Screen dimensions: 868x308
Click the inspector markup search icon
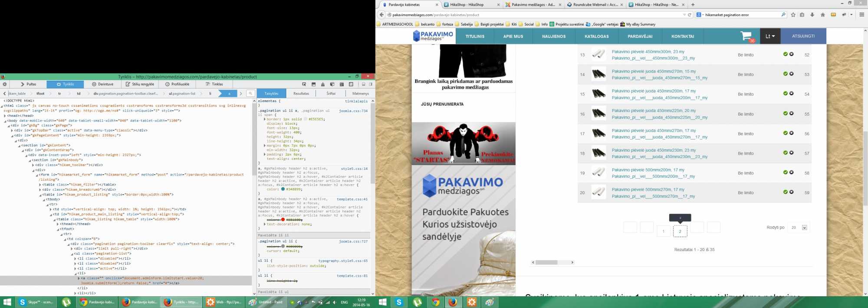coord(250,93)
